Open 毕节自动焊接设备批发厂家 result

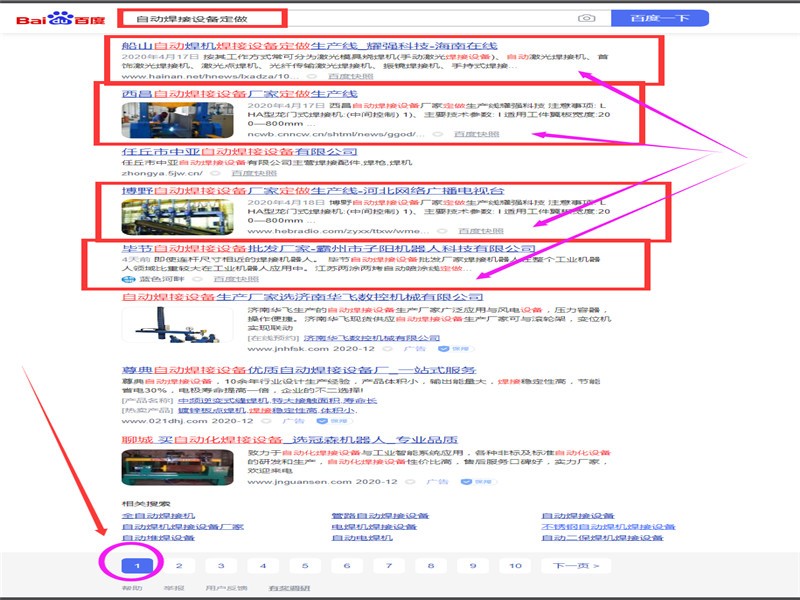coord(329,248)
